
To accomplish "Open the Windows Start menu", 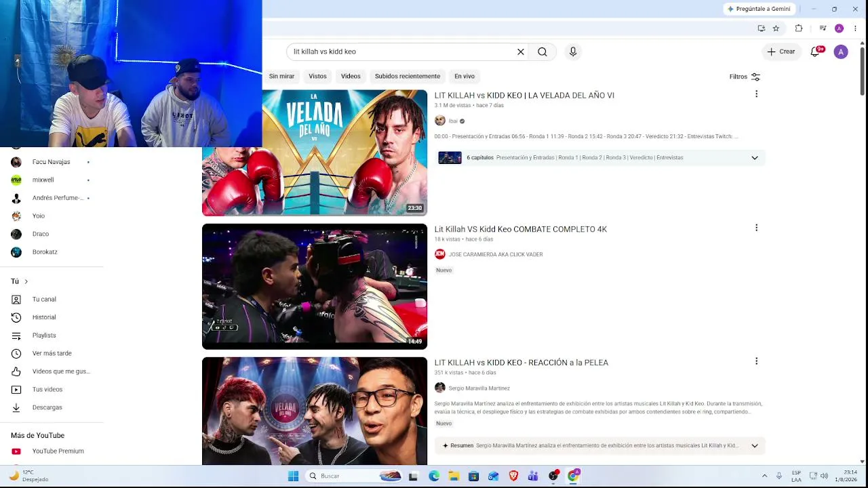I will 293,476.
